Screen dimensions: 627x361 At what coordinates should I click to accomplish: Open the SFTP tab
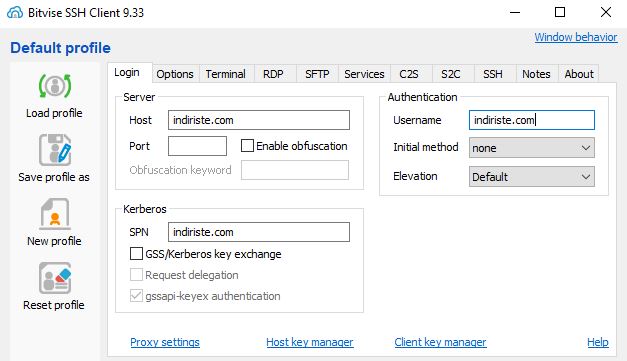click(x=317, y=74)
